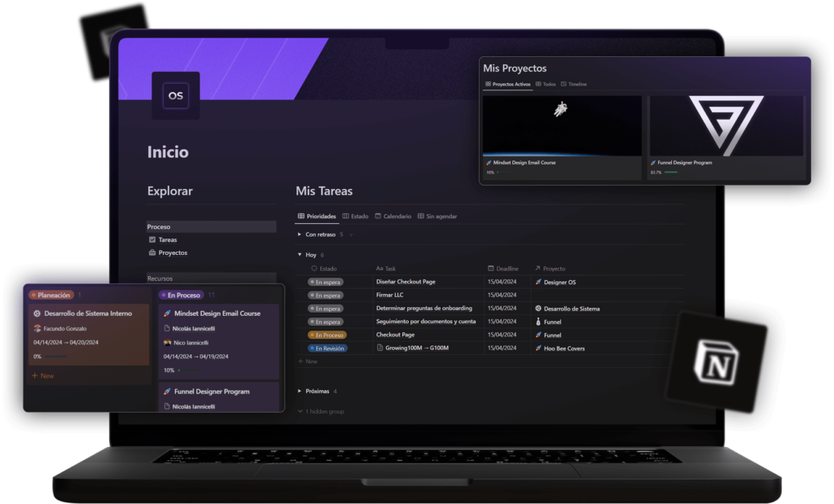The width and height of the screenshot is (834, 504).
Task: Click the gear icon beside Desarrollo de Sistema
Action: click(x=538, y=309)
